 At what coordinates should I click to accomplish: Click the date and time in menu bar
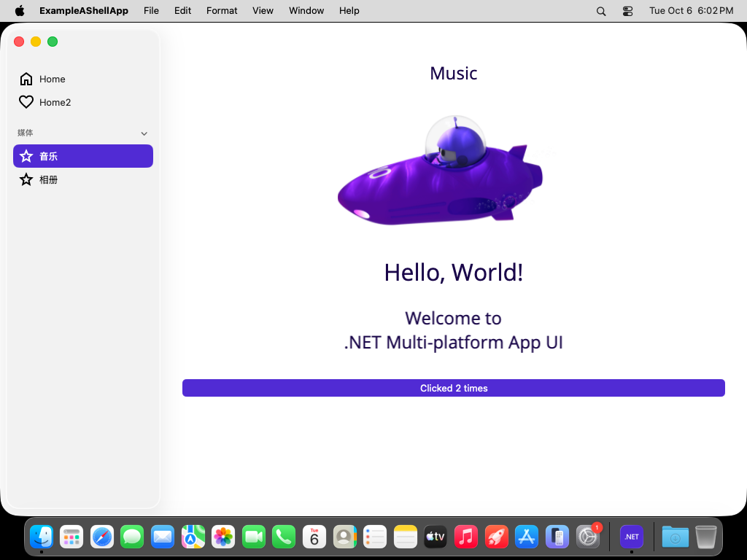[x=692, y=10]
